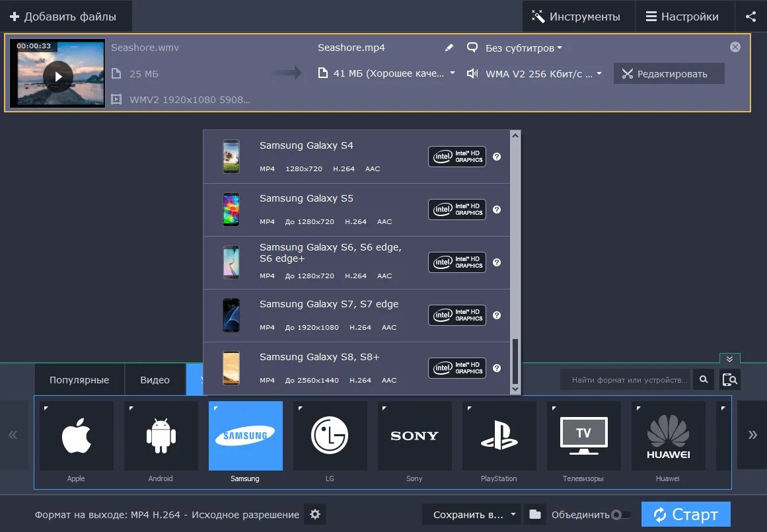
Task: Play the Seashore video preview
Action: click(x=57, y=77)
